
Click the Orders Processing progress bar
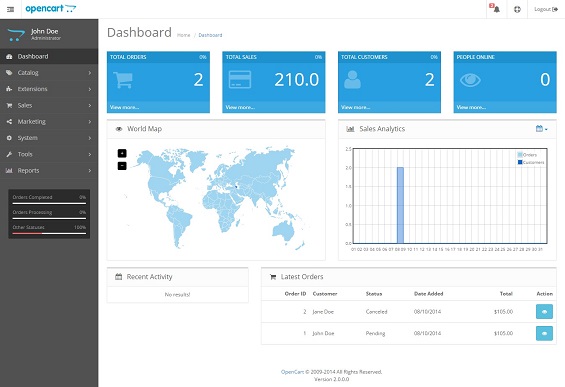pos(49,218)
